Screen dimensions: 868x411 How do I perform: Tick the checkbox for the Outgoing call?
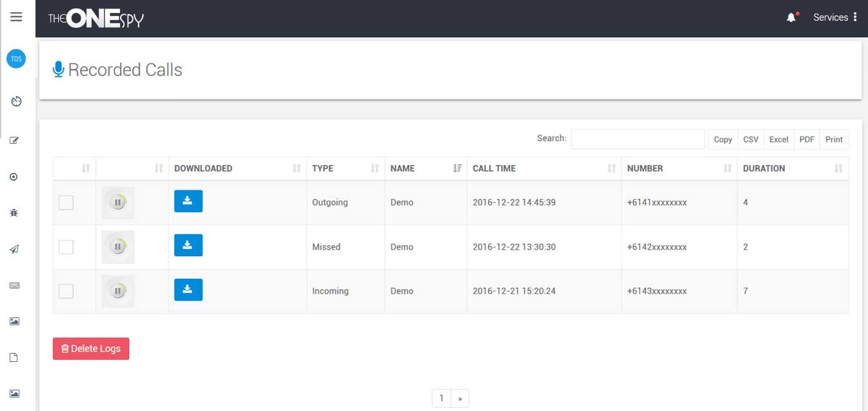(66, 203)
